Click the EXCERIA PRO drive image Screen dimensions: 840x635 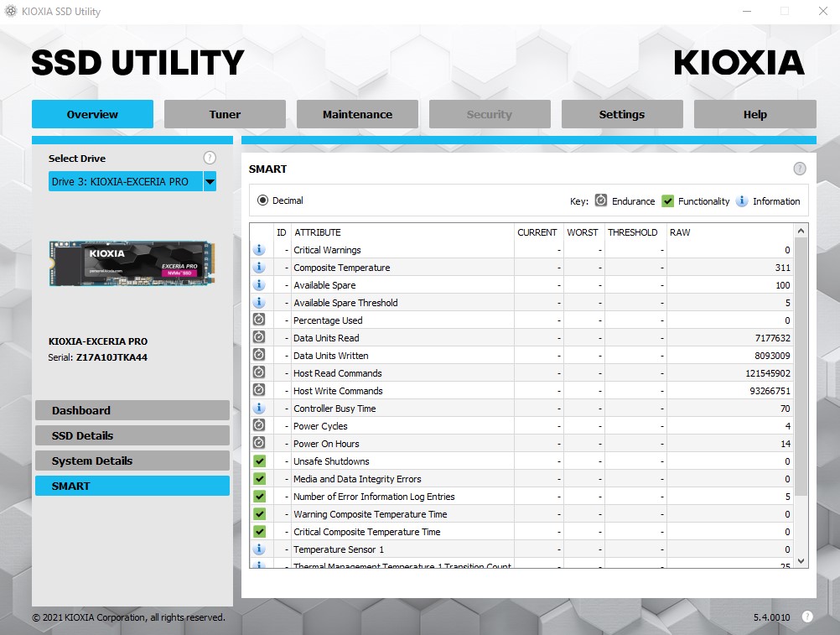132,263
